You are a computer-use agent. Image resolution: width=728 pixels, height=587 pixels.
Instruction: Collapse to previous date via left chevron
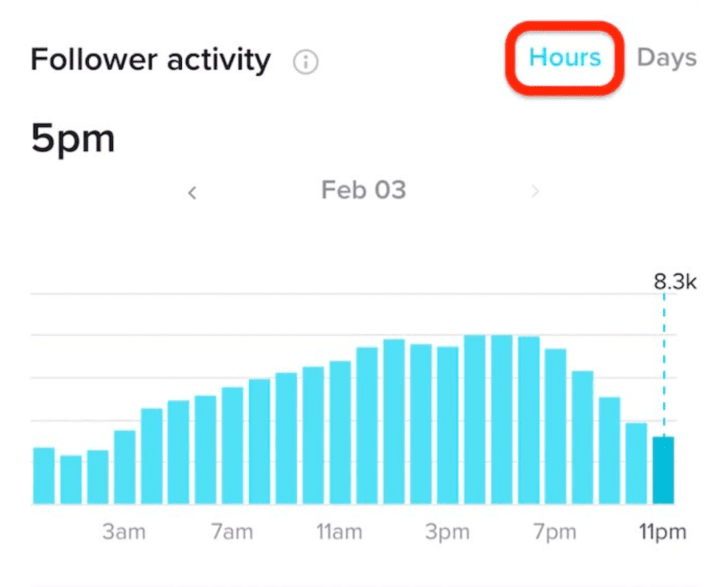[x=191, y=191]
